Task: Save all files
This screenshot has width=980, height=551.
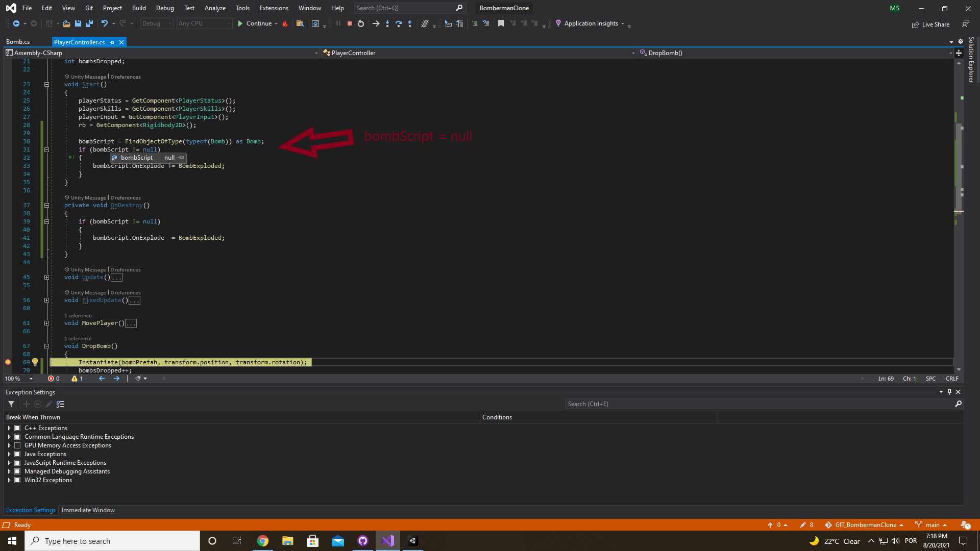Action: point(89,23)
